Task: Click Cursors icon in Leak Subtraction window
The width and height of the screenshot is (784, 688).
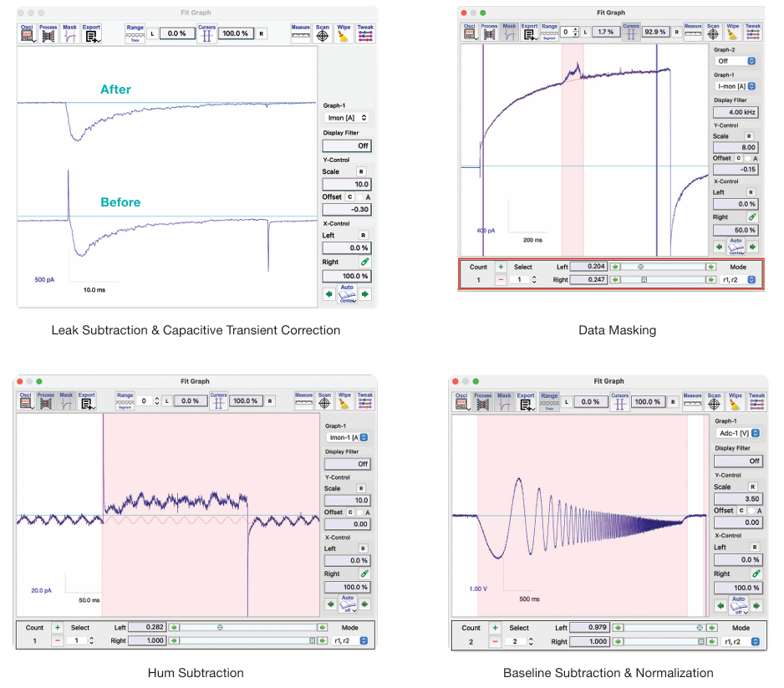Action: pyautogui.click(x=206, y=33)
